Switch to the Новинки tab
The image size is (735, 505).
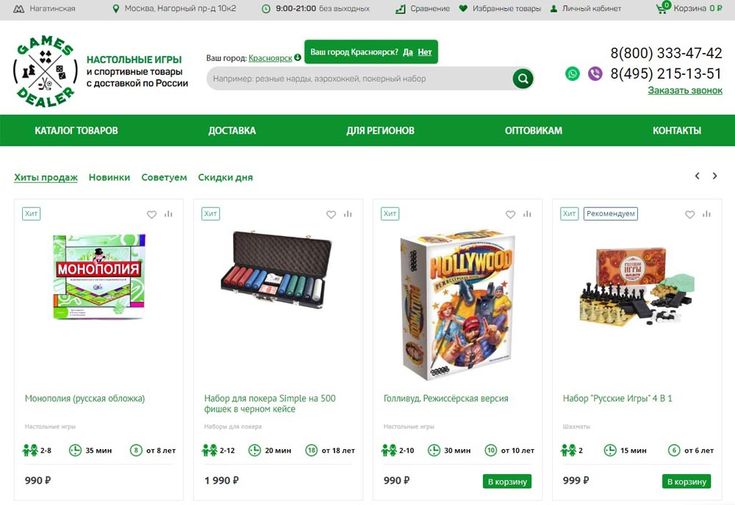click(109, 177)
